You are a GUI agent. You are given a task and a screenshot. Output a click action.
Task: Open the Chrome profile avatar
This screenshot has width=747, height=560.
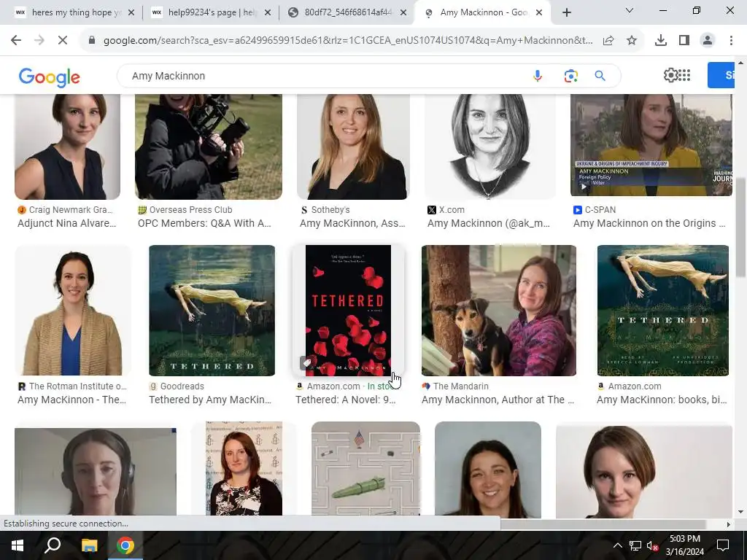pos(708,41)
